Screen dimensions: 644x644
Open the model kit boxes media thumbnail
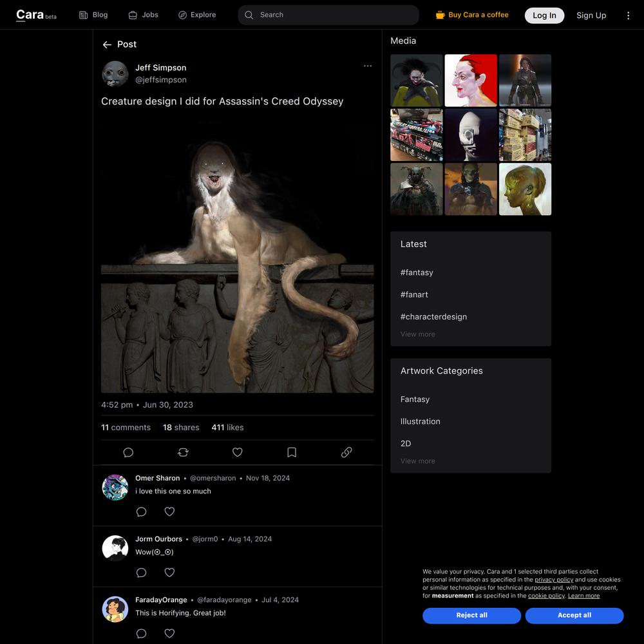[x=417, y=135]
